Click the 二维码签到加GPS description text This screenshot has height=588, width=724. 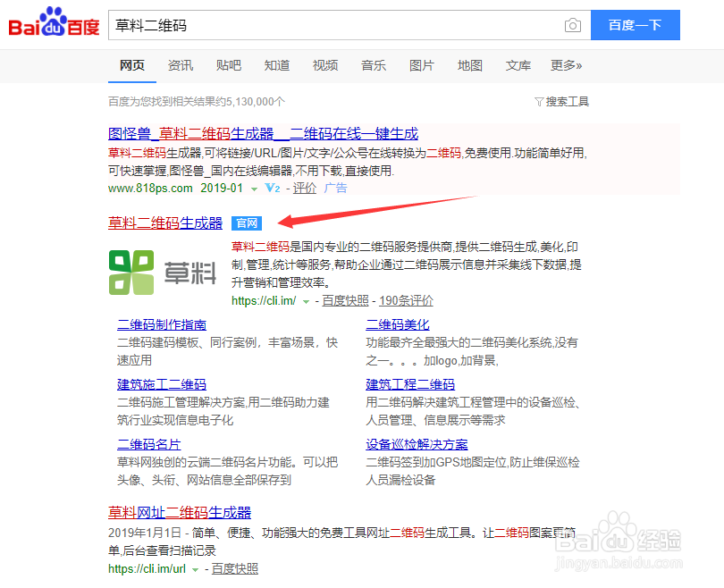473,471
